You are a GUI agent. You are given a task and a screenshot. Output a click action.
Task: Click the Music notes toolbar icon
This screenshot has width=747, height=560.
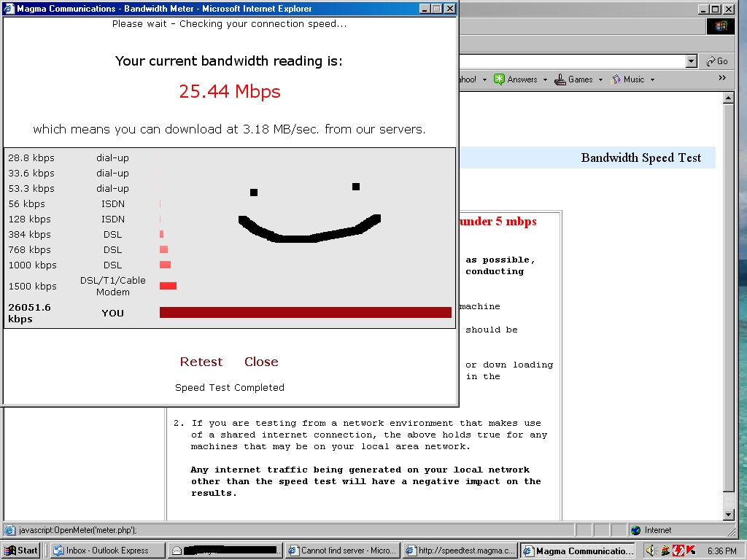[x=616, y=79]
